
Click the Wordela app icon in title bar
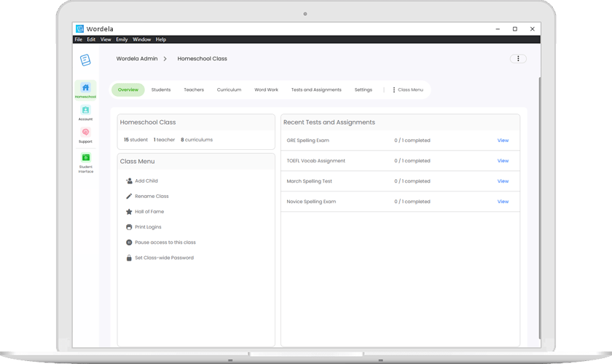[x=79, y=29]
